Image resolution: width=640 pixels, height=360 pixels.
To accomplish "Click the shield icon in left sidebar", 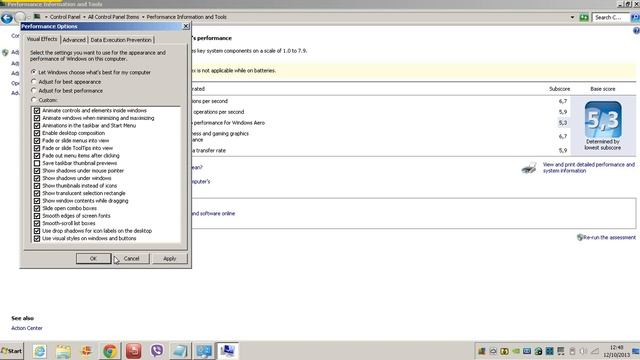I will pyautogui.click(x=5, y=53).
